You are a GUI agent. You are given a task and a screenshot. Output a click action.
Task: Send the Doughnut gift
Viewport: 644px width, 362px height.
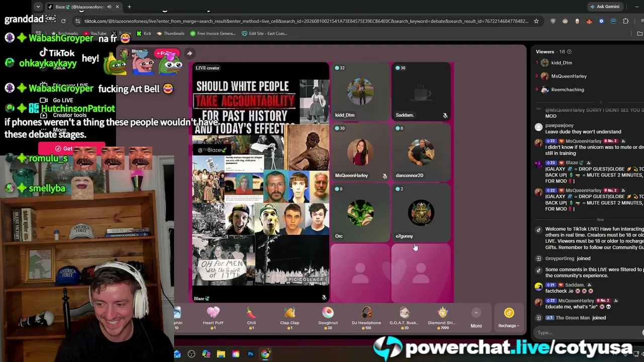click(328, 318)
